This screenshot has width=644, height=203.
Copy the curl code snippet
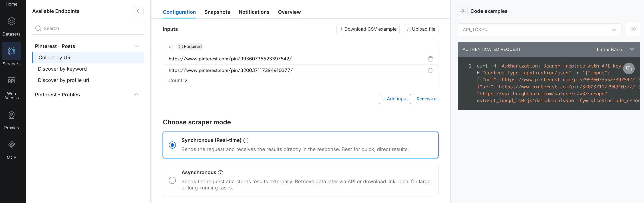coord(629,69)
